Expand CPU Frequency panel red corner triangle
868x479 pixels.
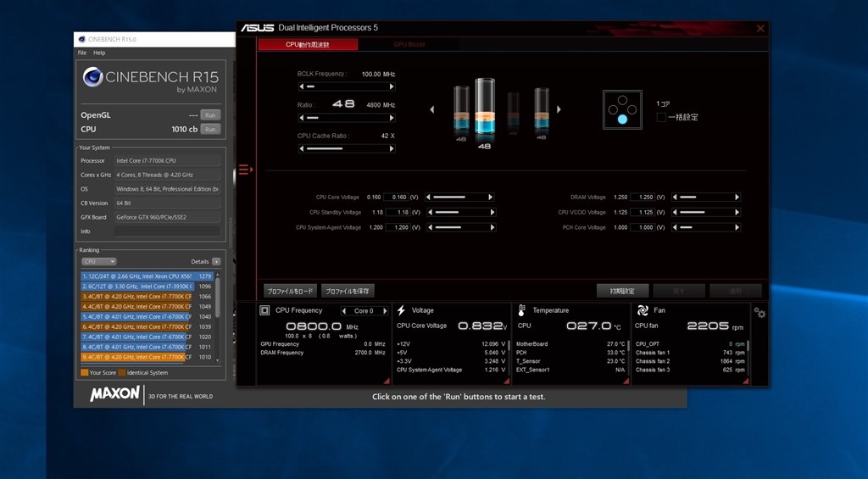pyautogui.click(x=387, y=381)
